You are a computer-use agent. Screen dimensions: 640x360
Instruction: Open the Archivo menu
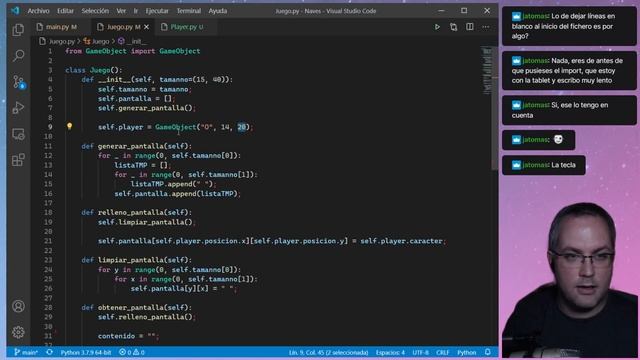click(x=38, y=11)
